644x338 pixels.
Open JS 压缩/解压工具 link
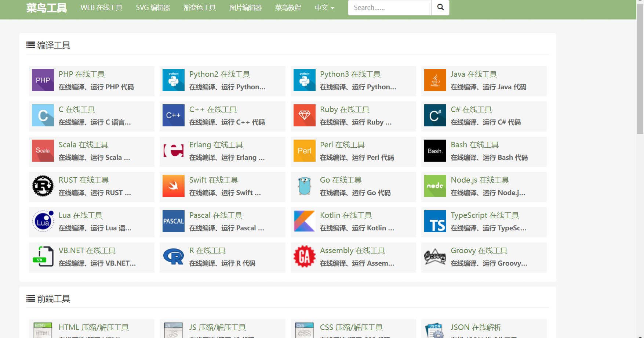pyautogui.click(x=218, y=327)
